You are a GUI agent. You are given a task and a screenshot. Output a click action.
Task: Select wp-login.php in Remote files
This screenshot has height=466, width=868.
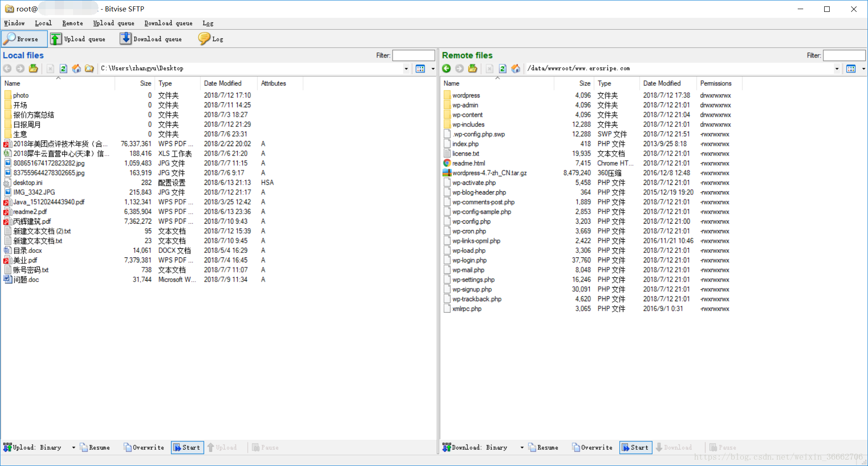(470, 260)
